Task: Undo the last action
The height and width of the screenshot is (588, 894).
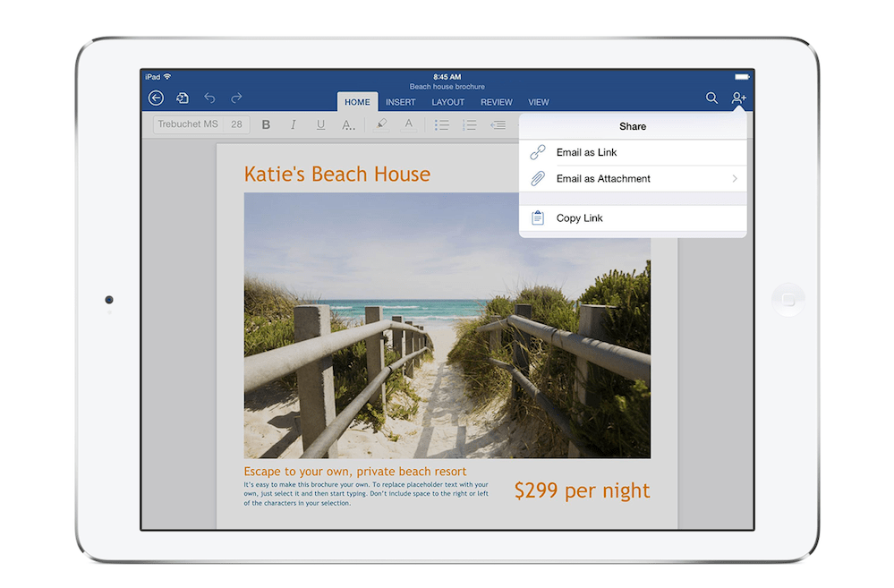Action: [209, 98]
